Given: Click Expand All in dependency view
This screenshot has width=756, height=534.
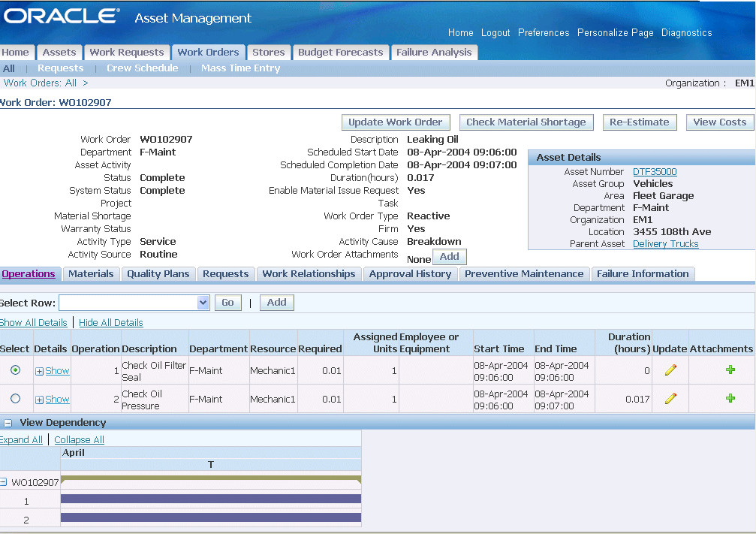Looking at the screenshot, I should pyautogui.click(x=21, y=440).
